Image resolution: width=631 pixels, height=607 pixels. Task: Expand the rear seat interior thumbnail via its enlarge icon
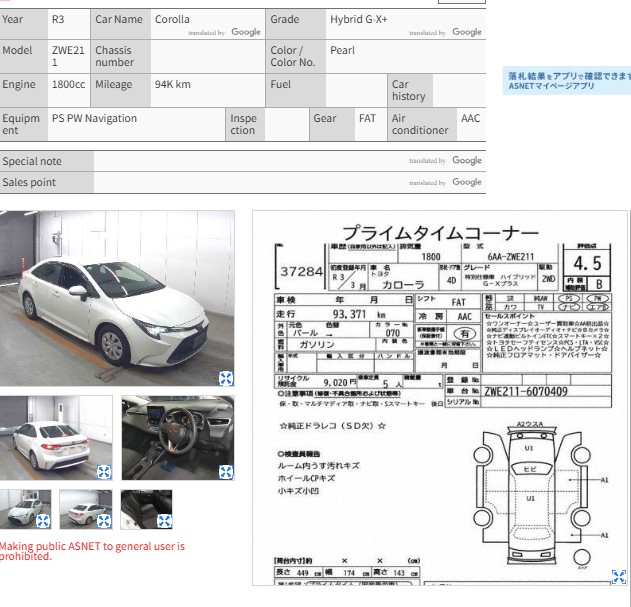(x=164, y=521)
